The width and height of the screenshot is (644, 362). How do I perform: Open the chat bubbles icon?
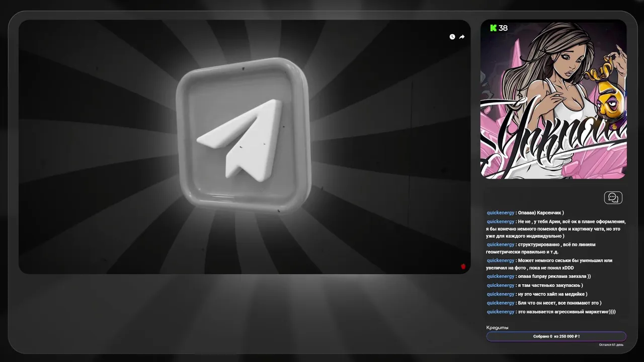click(x=613, y=198)
